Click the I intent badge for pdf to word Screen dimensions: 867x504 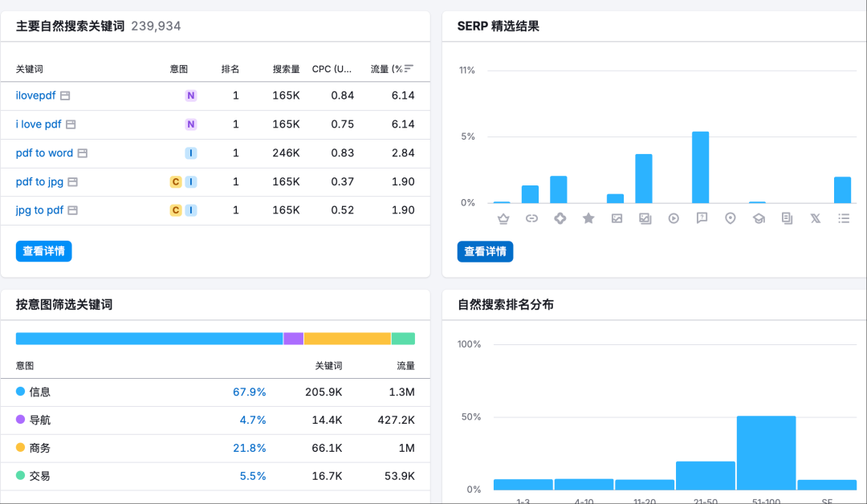click(x=191, y=153)
